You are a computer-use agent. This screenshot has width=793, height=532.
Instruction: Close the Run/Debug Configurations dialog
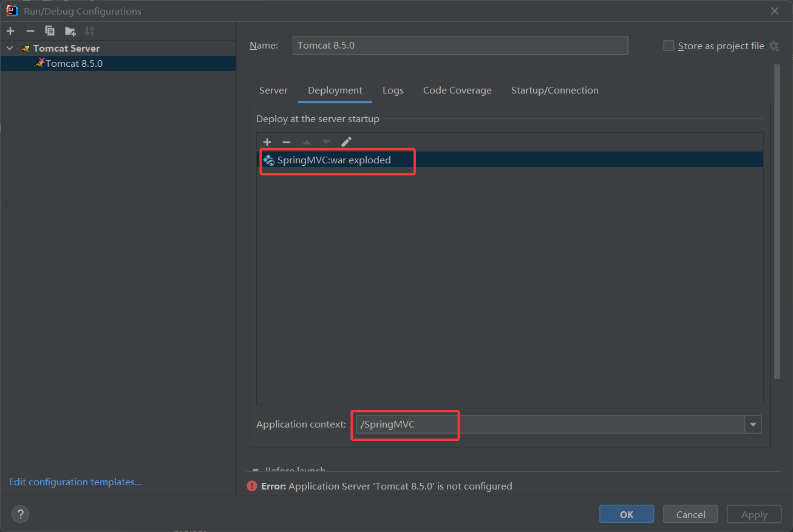point(775,11)
